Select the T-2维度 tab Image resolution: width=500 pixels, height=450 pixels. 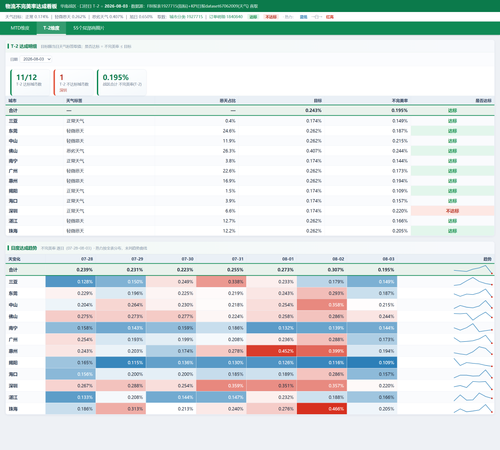click(51, 28)
